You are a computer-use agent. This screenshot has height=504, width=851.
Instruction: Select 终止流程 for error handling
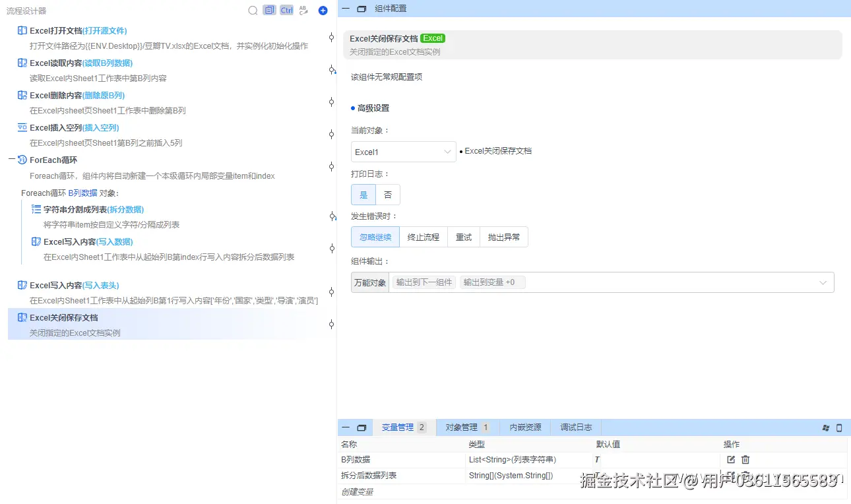(422, 237)
